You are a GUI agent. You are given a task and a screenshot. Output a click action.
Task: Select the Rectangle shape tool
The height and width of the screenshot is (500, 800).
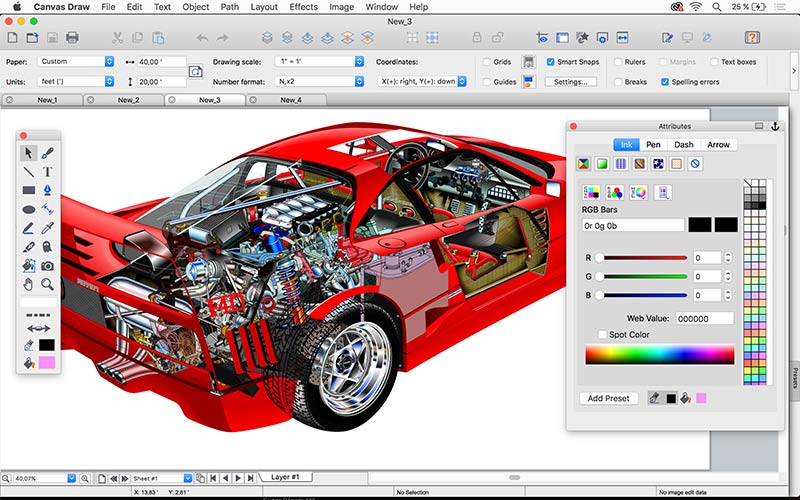[29, 190]
